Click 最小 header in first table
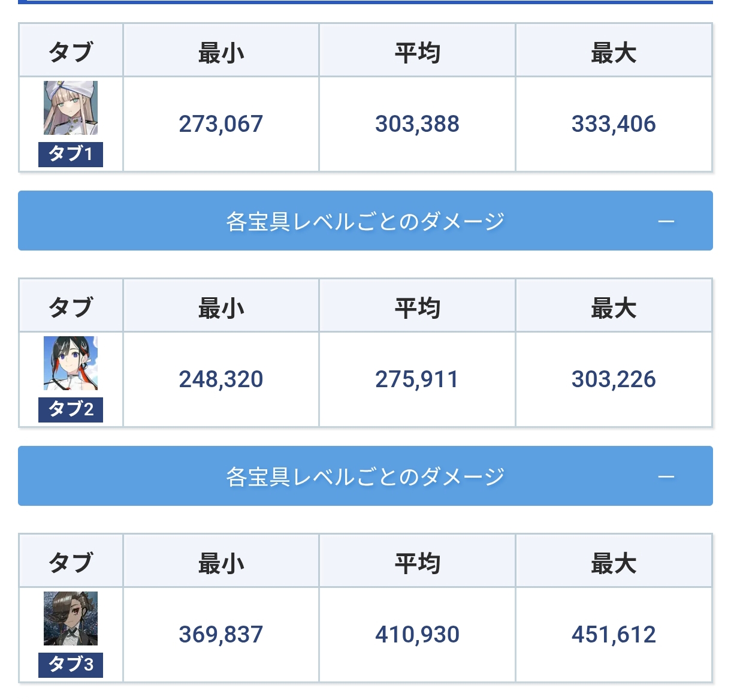731x700 pixels. coord(221,53)
